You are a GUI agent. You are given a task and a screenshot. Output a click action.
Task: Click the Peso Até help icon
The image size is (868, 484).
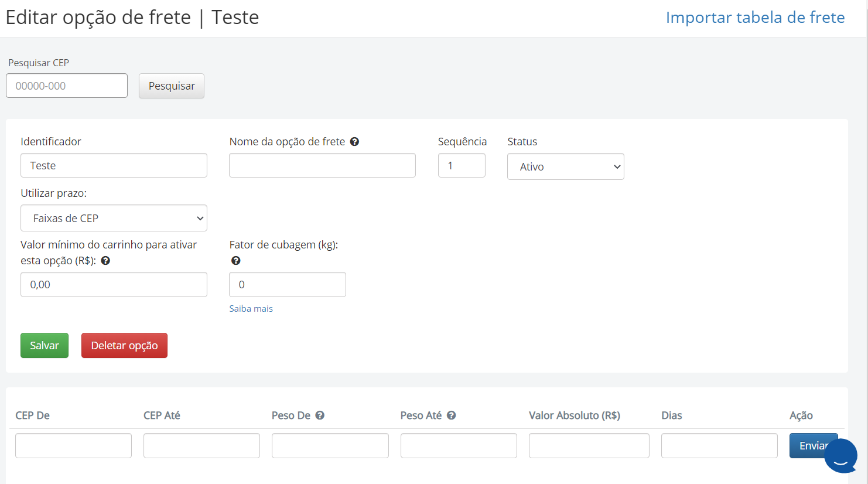pyautogui.click(x=451, y=415)
